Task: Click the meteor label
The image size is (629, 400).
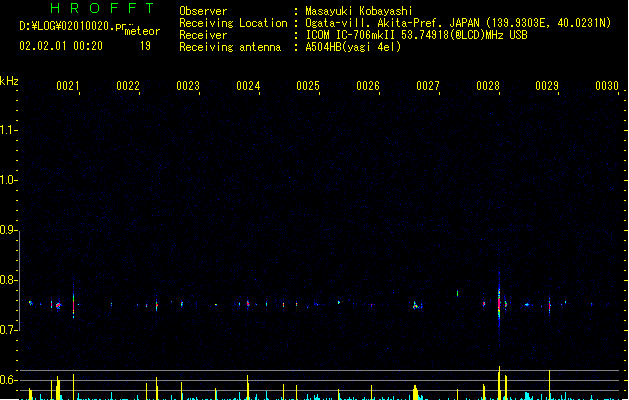Action: (142, 31)
